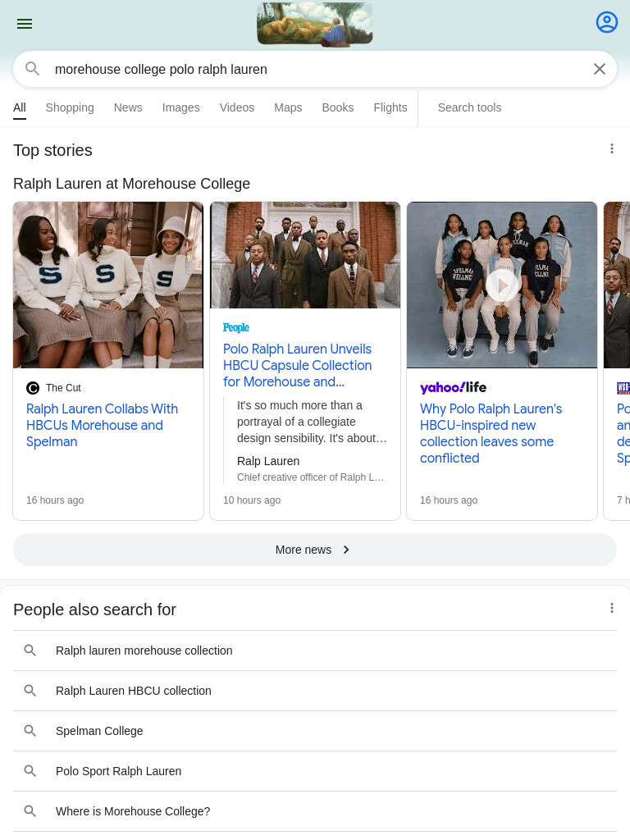Open 'Ralph Lauren Collabs With HBCUs' article

pos(102,426)
